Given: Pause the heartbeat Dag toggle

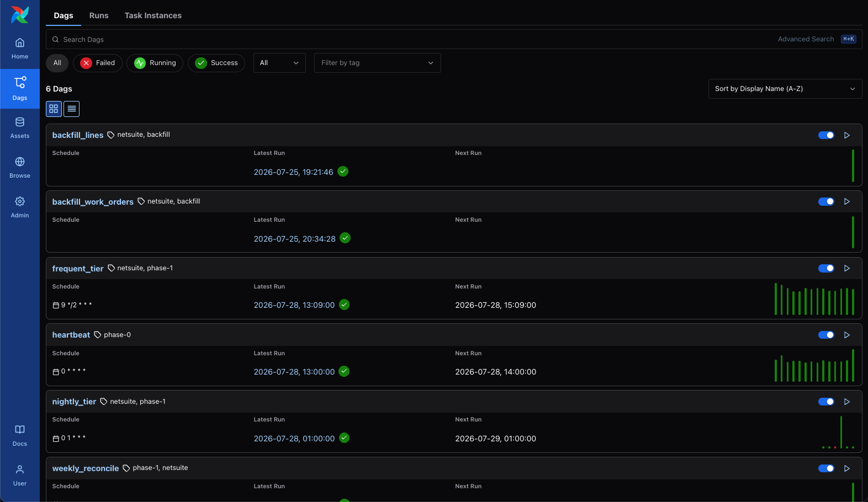Looking at the screenshot, I should pos(826,335).
